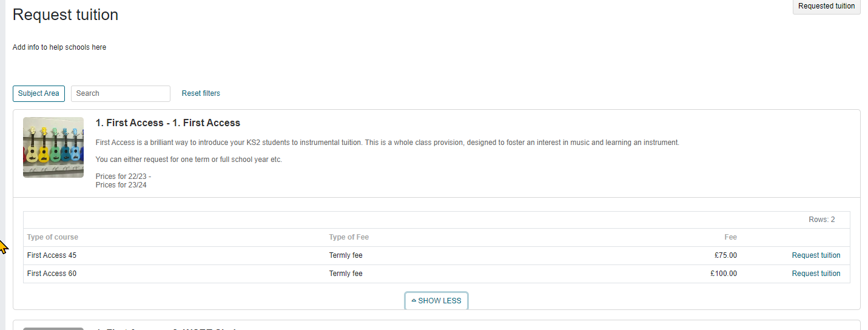868x330 pixels.
Task: Select the 'Prices for 23/24' line
Action: [x=121, y=185]
